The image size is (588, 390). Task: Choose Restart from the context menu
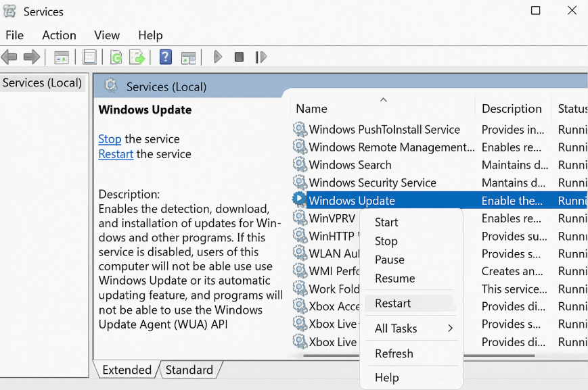(393, 303)
